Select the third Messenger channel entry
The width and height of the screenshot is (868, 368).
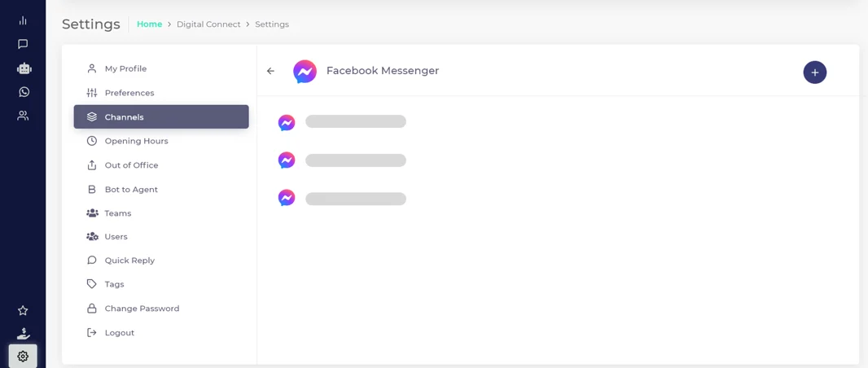pyautogui.click(x=341, y=198)
